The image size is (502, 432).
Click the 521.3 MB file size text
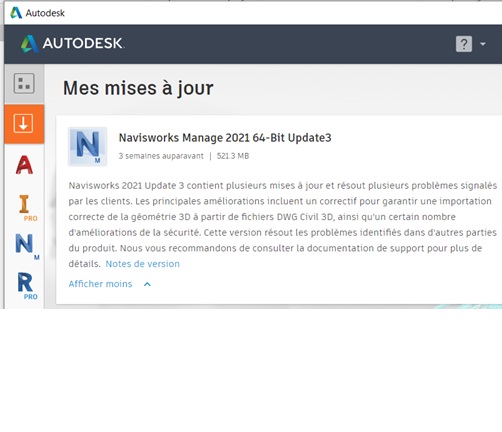click(233, 156)
